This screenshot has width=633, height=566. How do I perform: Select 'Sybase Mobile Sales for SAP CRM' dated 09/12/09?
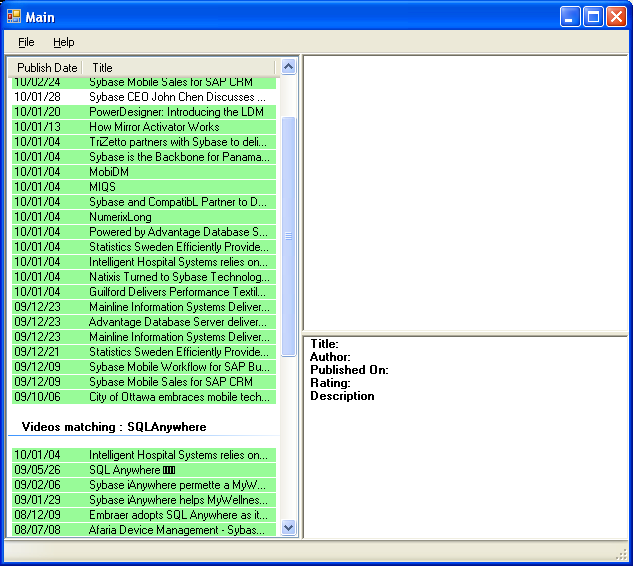tap(144, 382)
